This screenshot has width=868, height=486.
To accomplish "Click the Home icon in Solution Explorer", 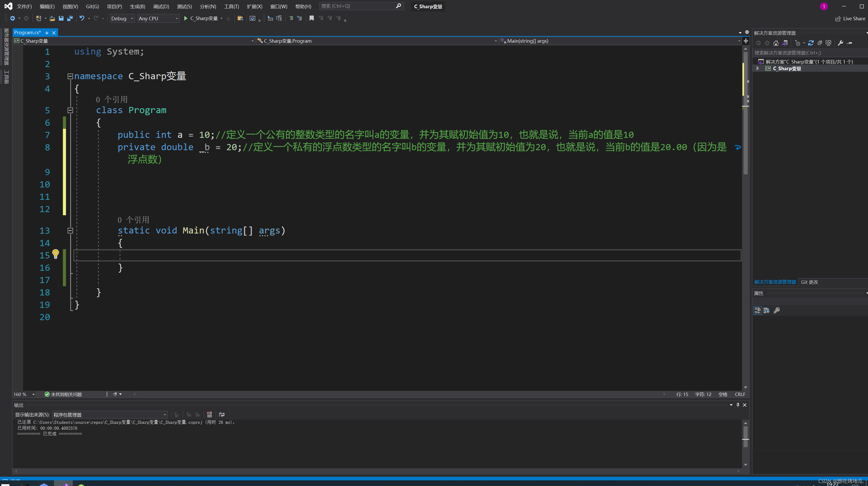I will [x=776, y=43].
